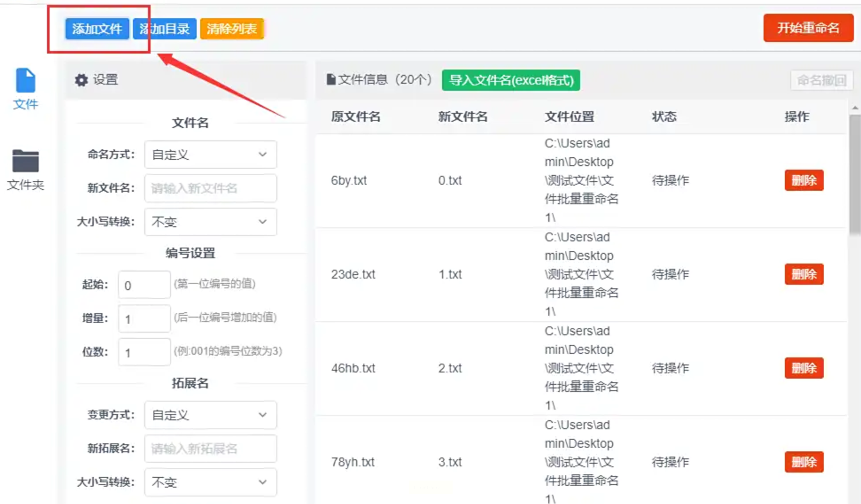Click the 新拓展名 input field
Screen dimensions: 861x504
210,449
